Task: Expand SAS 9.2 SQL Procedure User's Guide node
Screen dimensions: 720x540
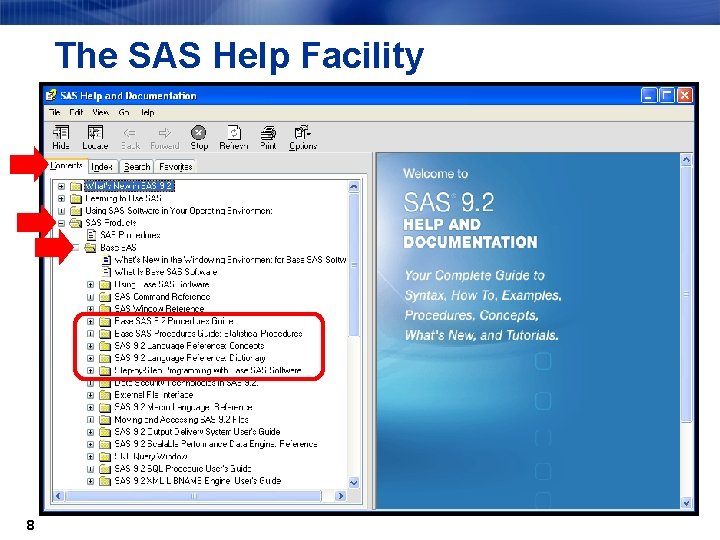Action: 90,469
